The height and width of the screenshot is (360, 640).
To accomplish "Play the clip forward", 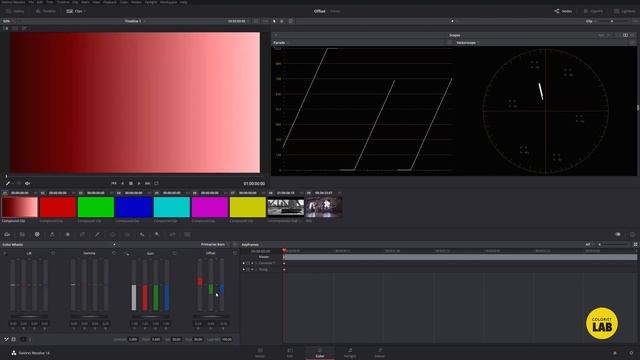I will pos(139,183).
